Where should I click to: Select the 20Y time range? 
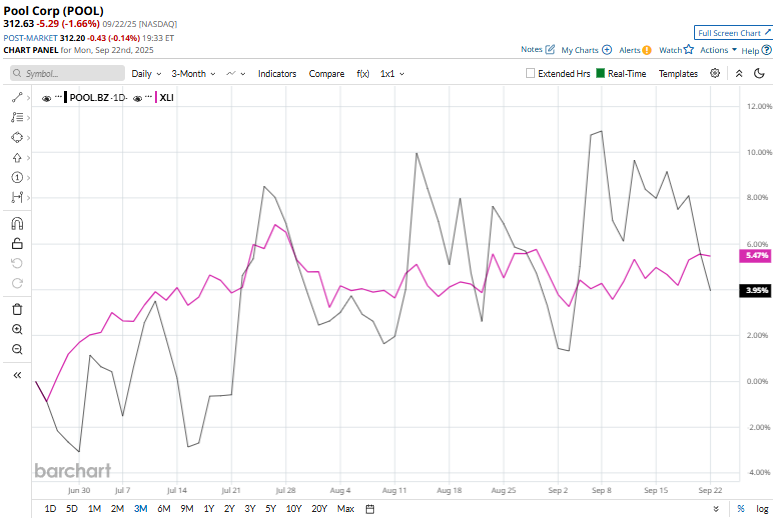coord(319,509)
